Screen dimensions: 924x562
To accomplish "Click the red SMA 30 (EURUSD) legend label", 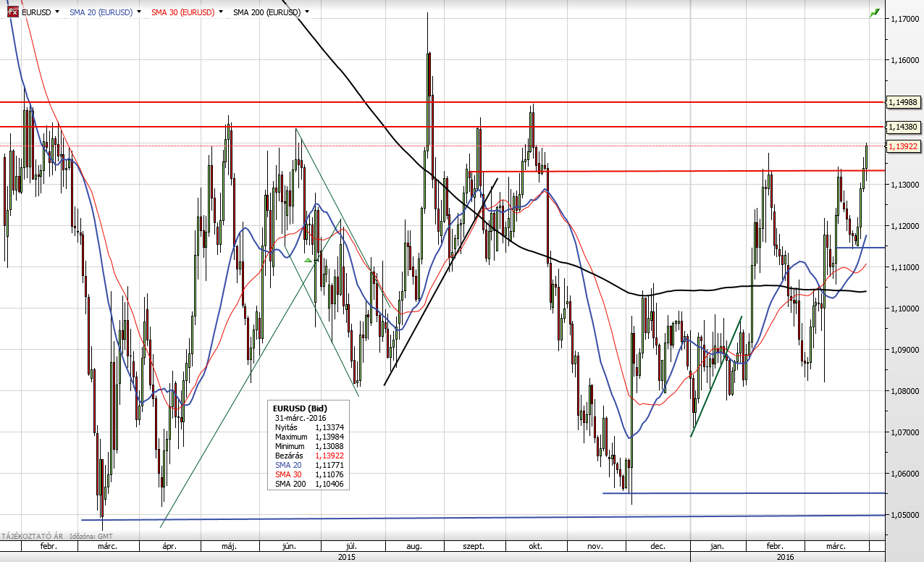I will [x=182, y=12].
